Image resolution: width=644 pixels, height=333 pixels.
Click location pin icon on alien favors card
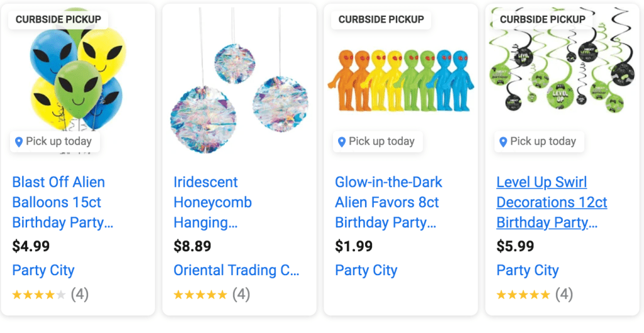(x=342, y=142)
